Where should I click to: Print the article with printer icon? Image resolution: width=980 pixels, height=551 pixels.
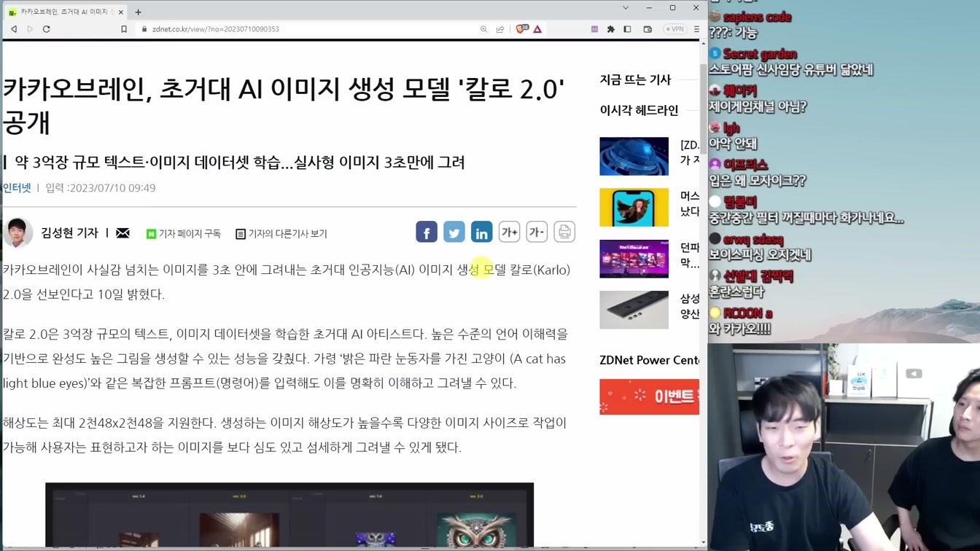[564, 232]
